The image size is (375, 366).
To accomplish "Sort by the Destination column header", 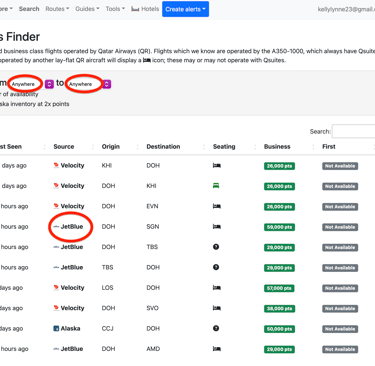I will (x=163, y=147).
